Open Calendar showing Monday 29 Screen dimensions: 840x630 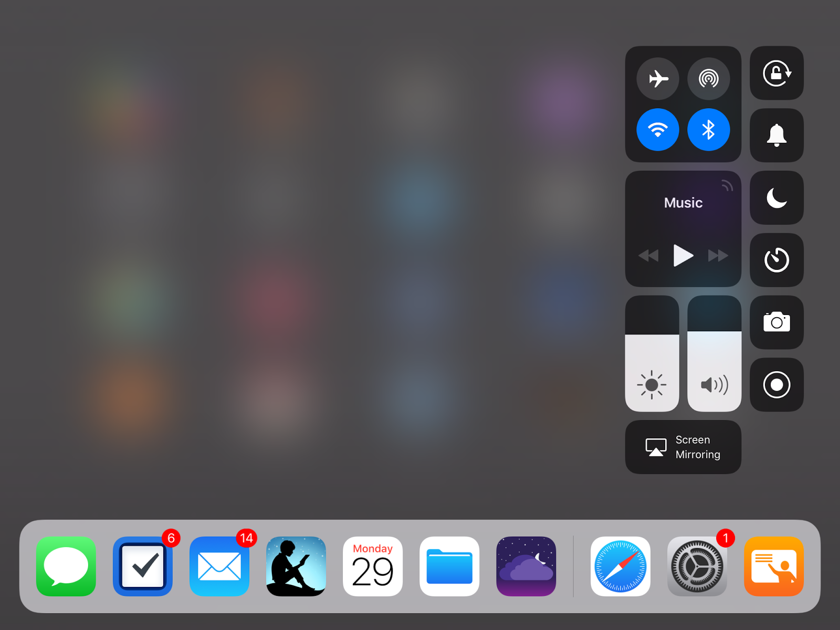[x=373, y=566]
